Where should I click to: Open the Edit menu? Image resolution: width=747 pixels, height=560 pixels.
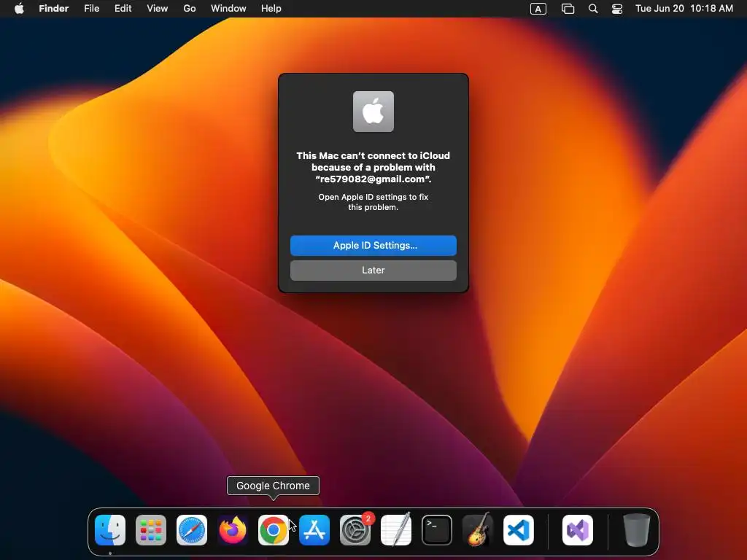coord(123,9)
